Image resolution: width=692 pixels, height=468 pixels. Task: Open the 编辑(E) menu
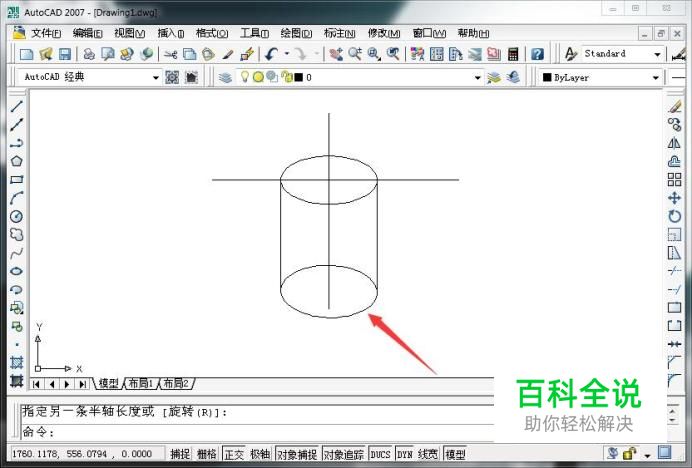click(87, 33)
